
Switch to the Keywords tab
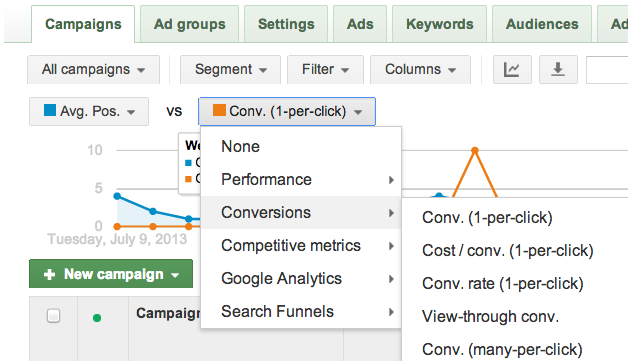pyautogui.click(x=439, y=24)
